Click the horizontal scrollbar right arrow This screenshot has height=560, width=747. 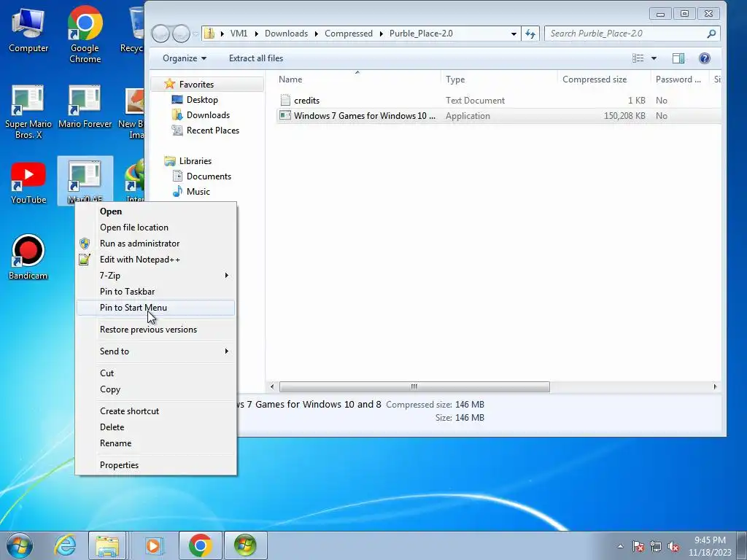[x=715, y=386]
